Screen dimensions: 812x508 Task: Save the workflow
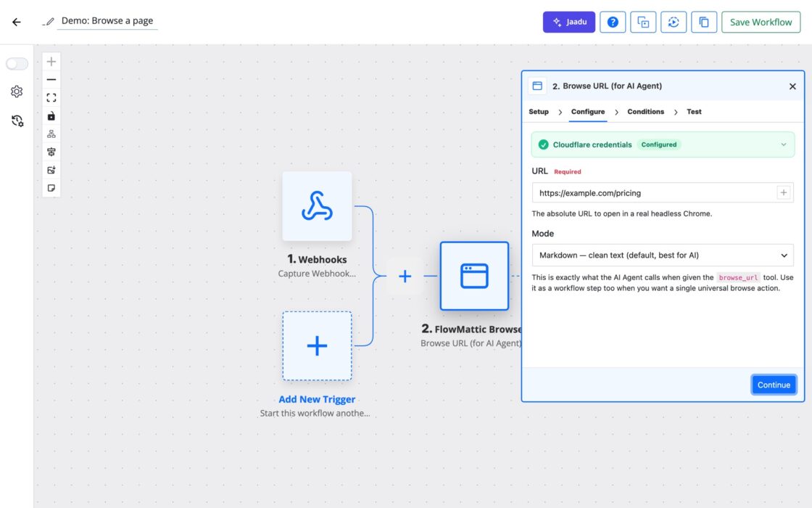pos(761,22)
